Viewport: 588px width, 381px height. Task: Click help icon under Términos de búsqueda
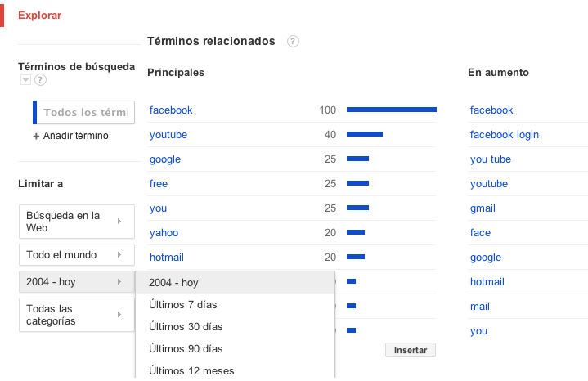(x=40, y=80)
